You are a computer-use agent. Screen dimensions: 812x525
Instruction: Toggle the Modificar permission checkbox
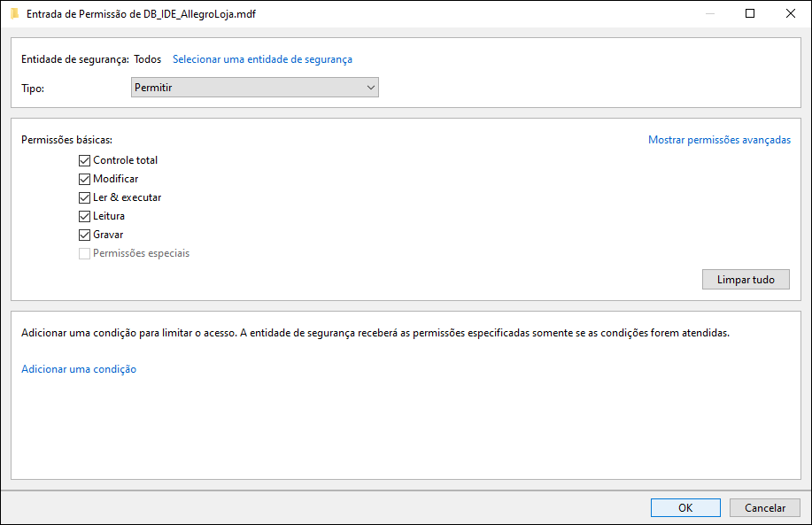[x=84, y=179]
